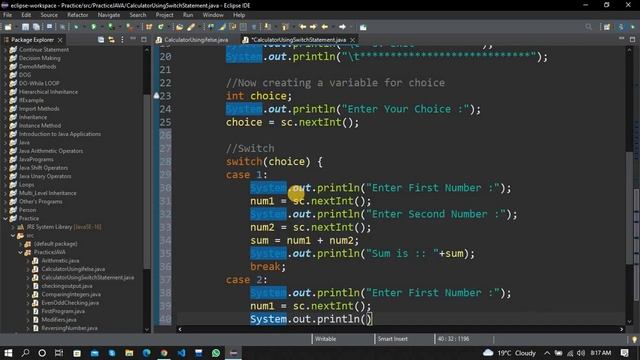Viewport: 640px width, 360px height.
Task: Click right arrow of editor horizontal scrollbar
Action: click(622, 329)
